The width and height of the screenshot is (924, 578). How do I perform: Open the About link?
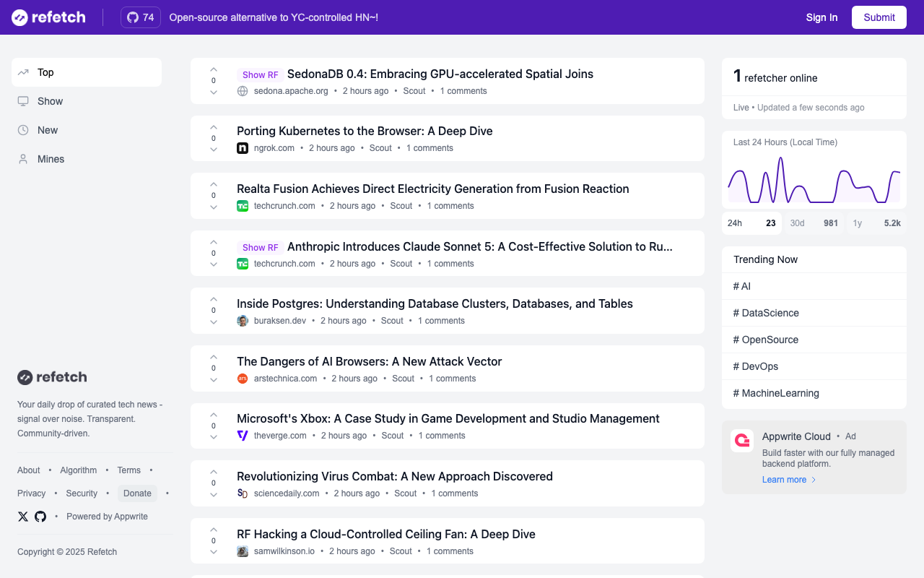[29, 470]
